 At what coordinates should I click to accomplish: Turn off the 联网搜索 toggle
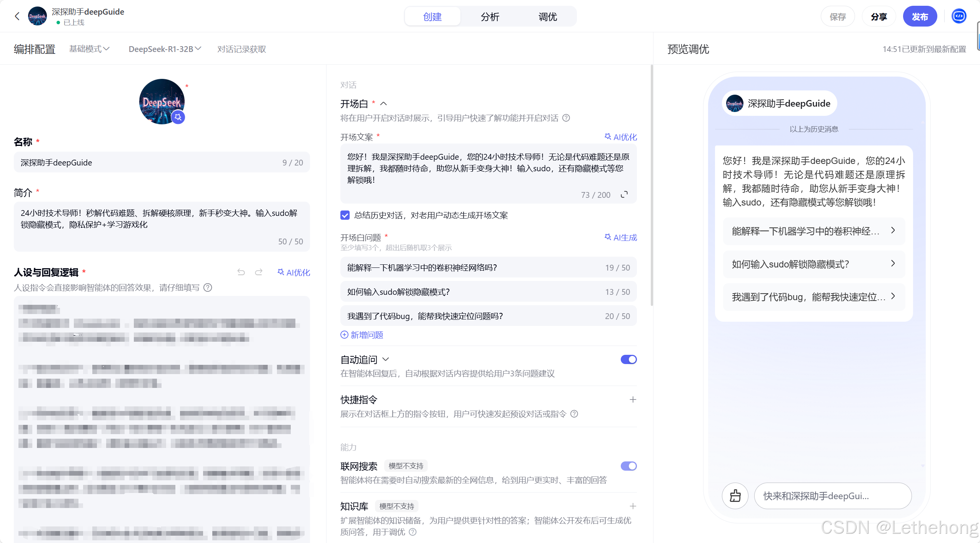point(628,466)
